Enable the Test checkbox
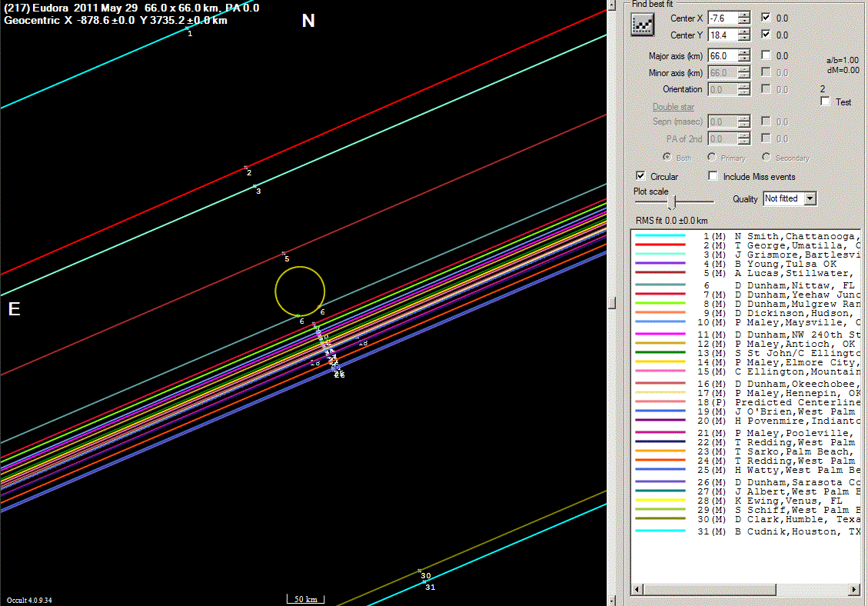This screenshot has height=606, width=868. click(x=826, y=102)
